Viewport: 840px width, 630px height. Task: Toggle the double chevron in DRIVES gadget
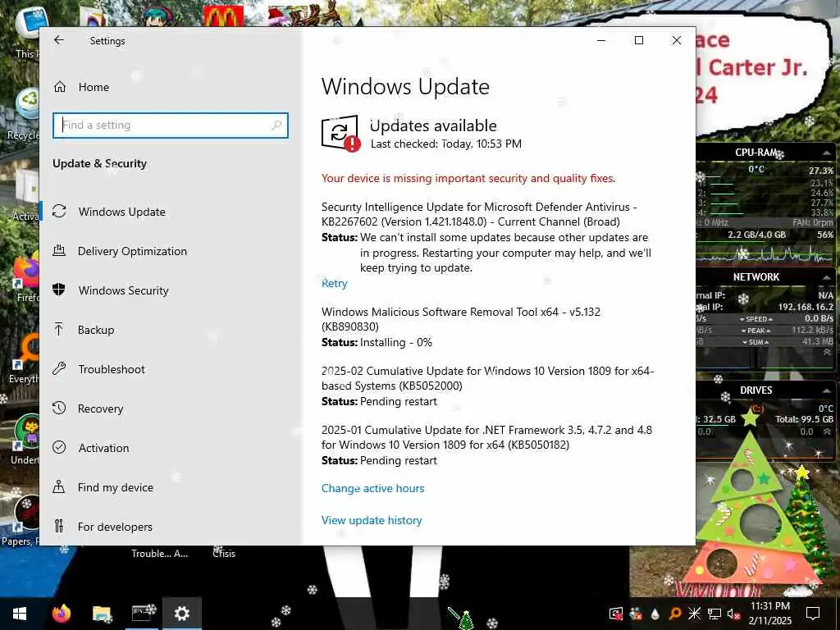coord(827,431)
